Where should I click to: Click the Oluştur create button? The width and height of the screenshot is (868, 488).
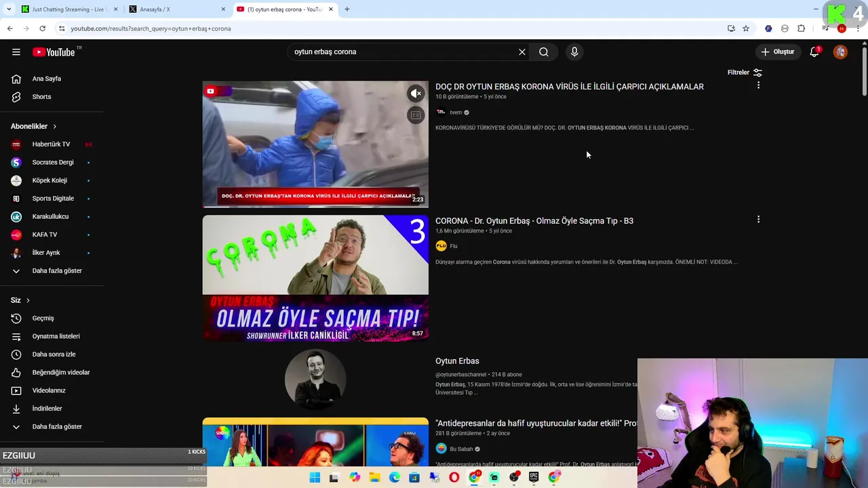(777, 52)
